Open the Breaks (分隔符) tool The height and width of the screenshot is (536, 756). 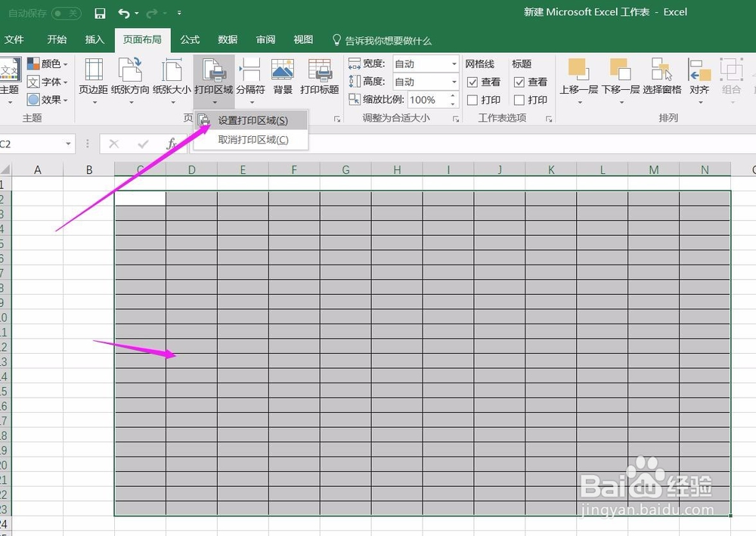click(x=251, y=80)
